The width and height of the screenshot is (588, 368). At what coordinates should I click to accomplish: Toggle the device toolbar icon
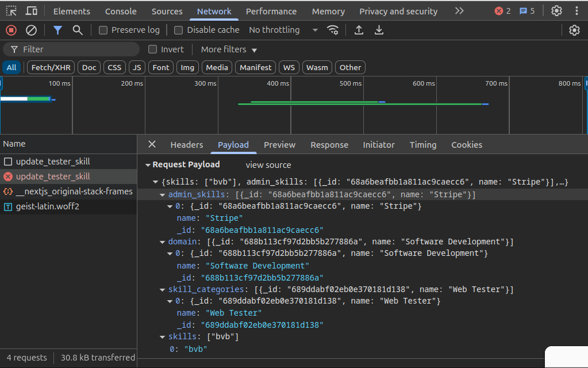(32, 11)
